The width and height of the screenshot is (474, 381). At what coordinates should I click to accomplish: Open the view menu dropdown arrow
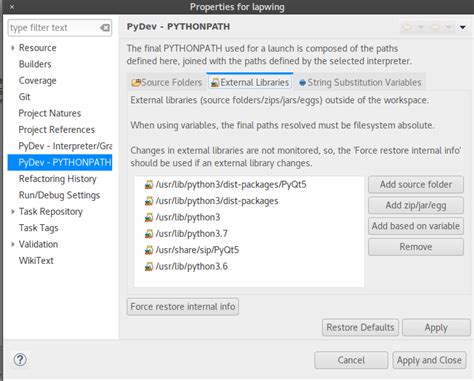[463, 27]
